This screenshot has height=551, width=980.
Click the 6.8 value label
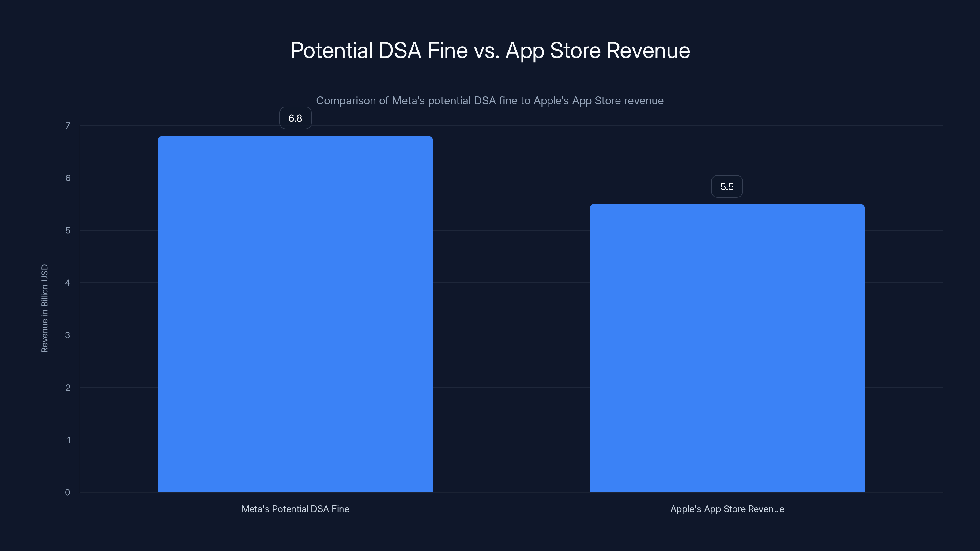pyautogui.click(x=295, y=118)
